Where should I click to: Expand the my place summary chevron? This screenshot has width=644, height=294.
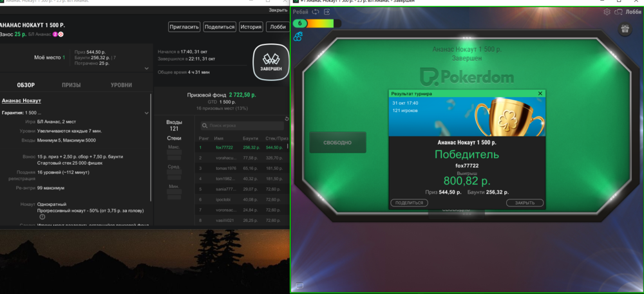[146, 68]
